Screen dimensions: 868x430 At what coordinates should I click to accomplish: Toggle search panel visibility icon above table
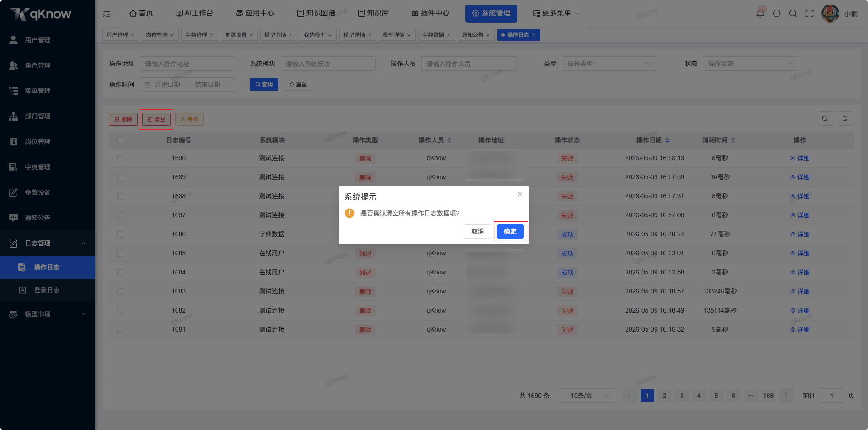pos(825,118)
